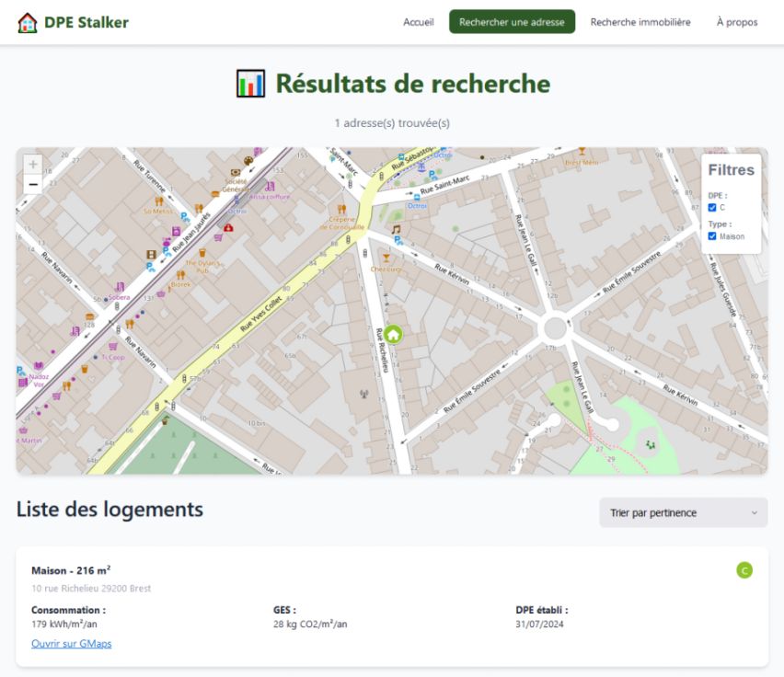Click the DPE Stalker title
The width and height of the screenshot is (784, 677).
point(86,22)
